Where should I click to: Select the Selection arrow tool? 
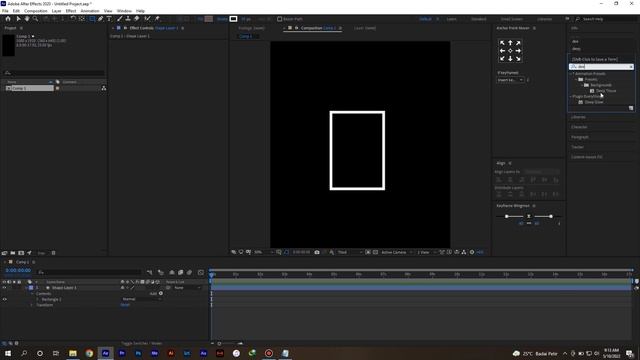point(18,19)
